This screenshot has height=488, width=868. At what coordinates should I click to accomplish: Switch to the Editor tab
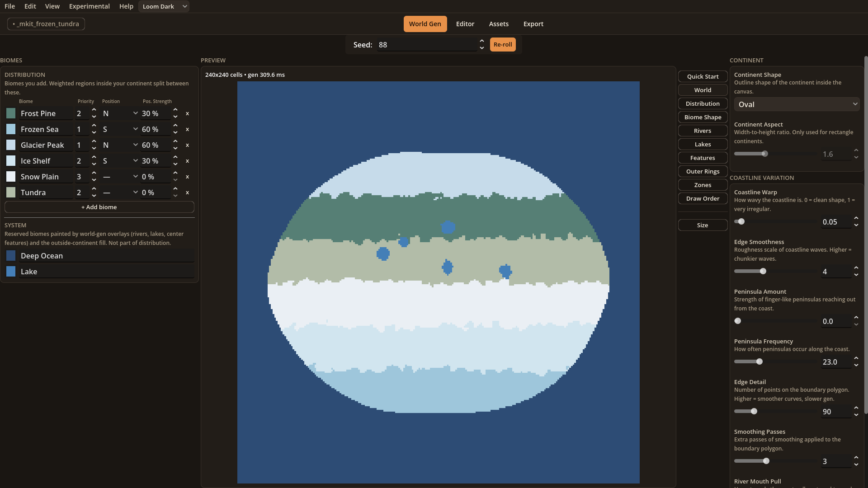(465, 24)
